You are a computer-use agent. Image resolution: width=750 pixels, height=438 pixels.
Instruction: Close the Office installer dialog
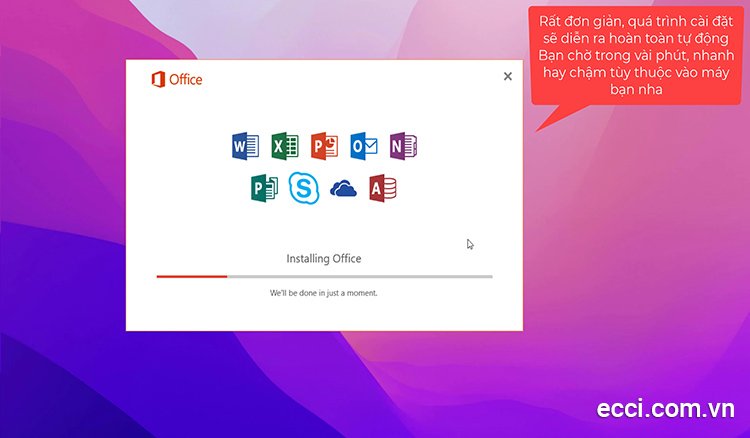(x=507, y=76)
